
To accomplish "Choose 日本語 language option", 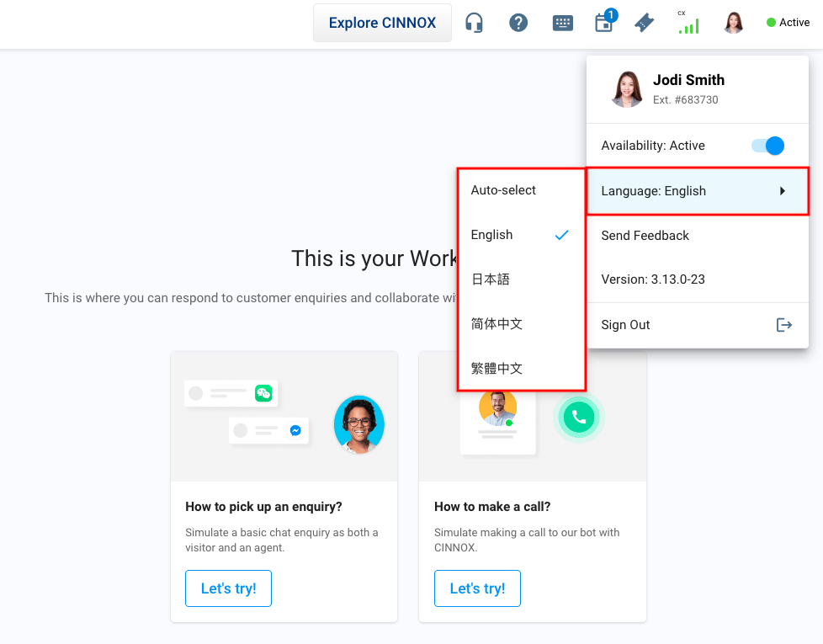I will pos(522,279).
